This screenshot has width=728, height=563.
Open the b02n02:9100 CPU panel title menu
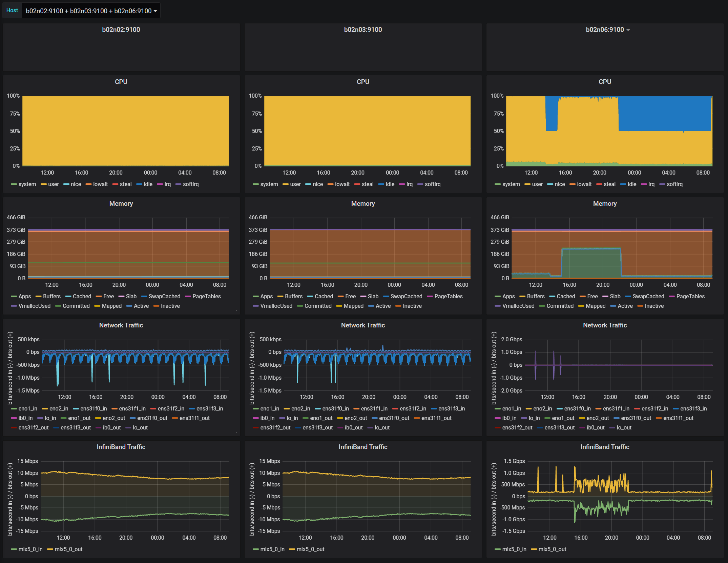[121, 82]
